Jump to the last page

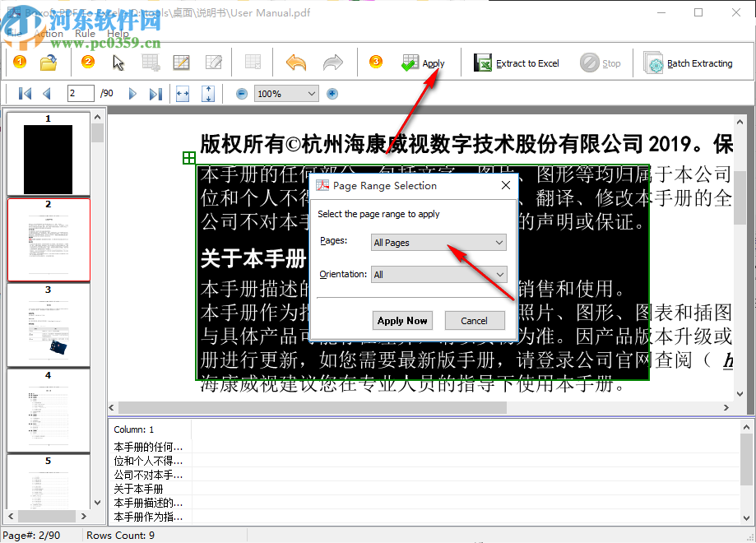(x=155, y=93)
